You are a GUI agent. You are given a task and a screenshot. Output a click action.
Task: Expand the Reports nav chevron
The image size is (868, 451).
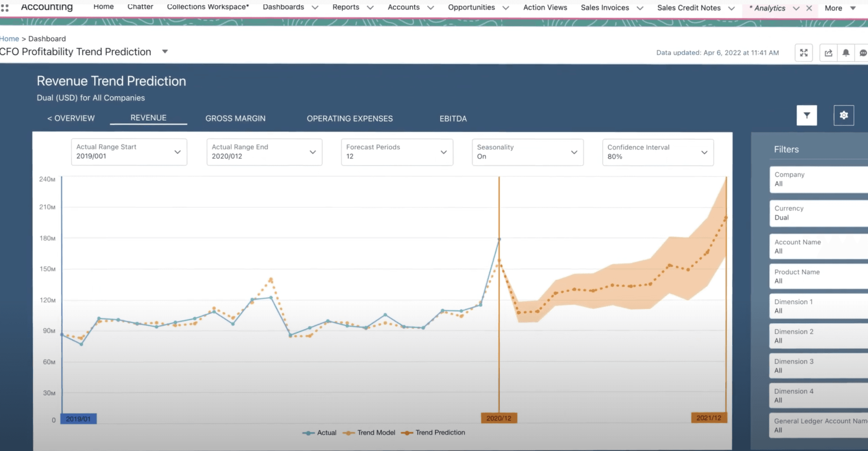point(370,7)
